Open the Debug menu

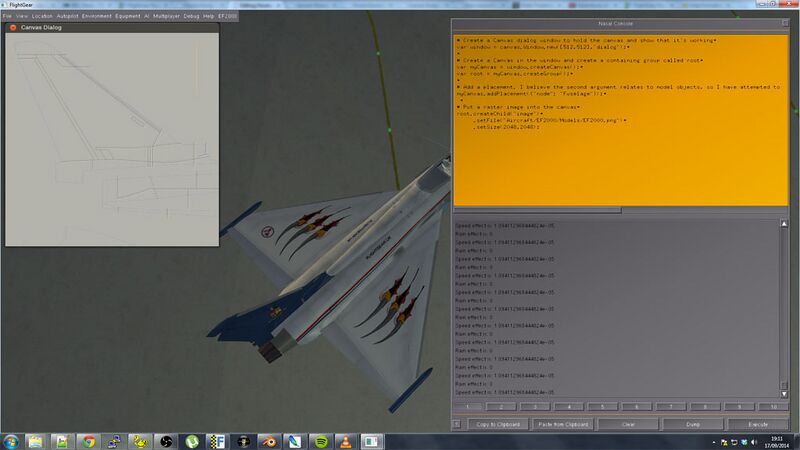[191, 16]
